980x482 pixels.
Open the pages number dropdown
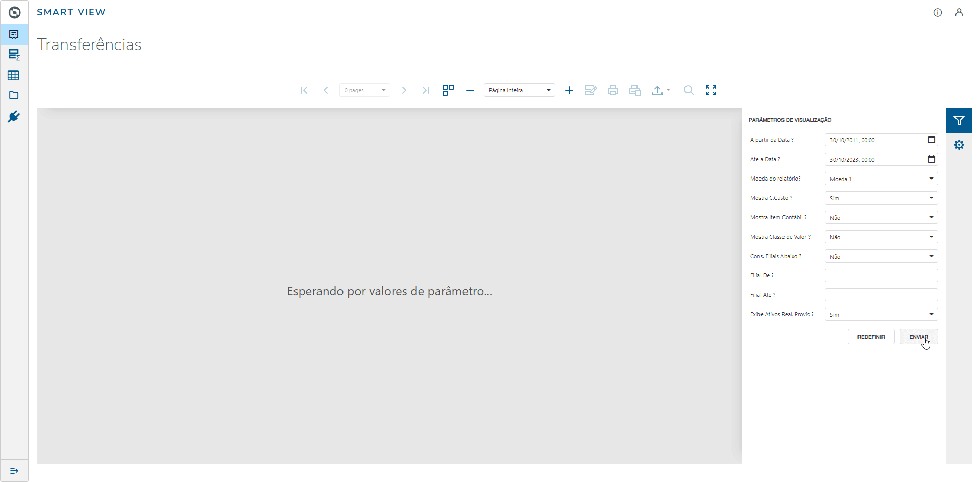[365, 90]
